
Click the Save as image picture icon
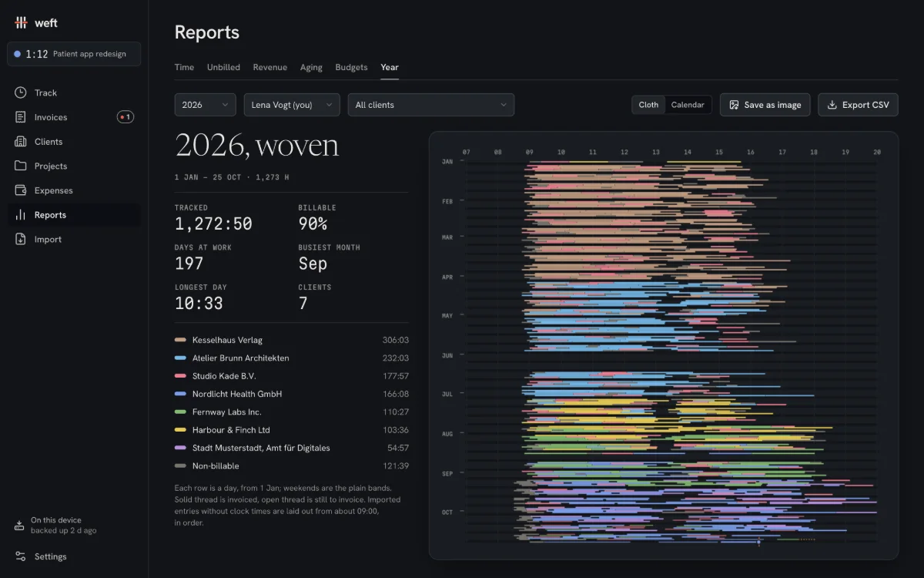735,105
